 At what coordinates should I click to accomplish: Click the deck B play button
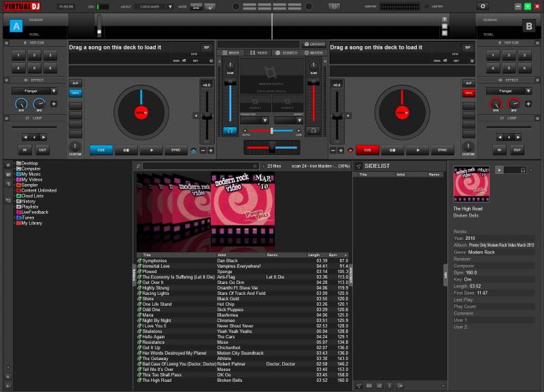[x=418, y=150]
